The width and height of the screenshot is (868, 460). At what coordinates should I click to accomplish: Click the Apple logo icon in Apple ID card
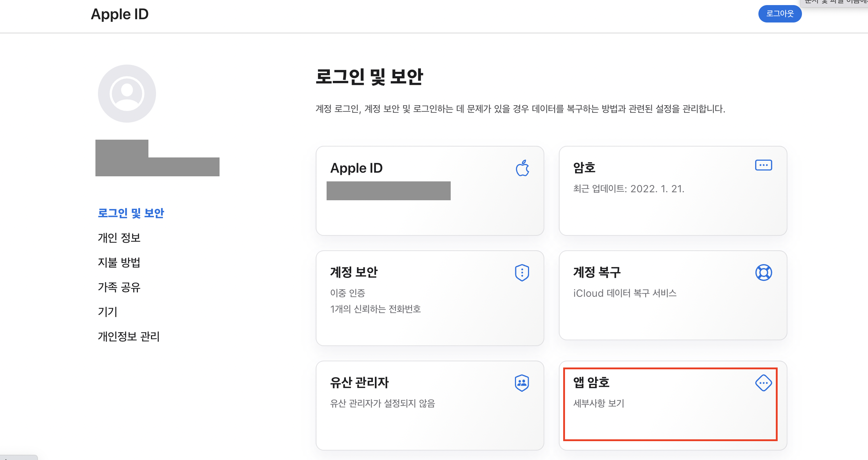click(x=522, y=168)
